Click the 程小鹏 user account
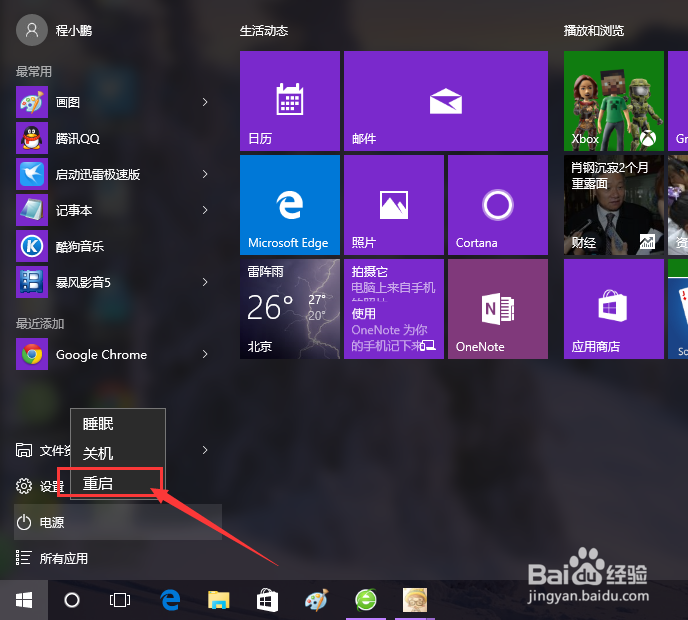Screen dimensions: 688x620 click(55, 30)
